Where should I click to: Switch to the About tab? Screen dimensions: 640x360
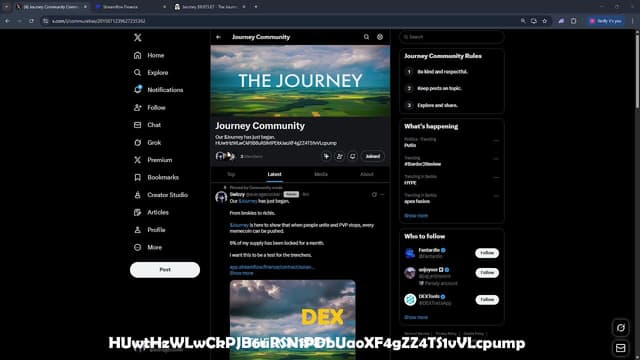[x=367, y=174]
